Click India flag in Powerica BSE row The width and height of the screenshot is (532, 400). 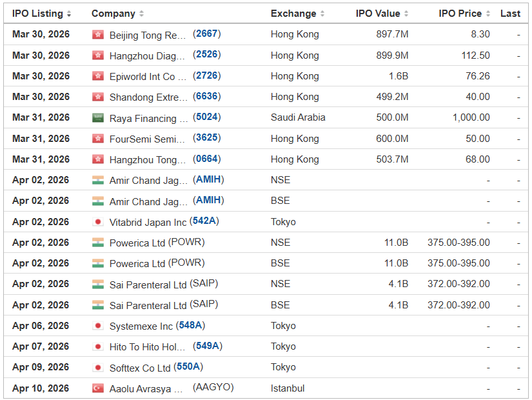coord(98,263)
